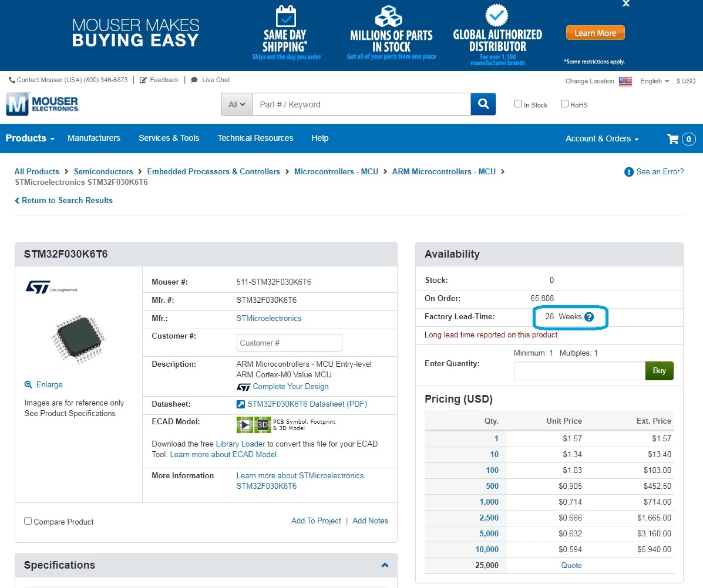Open STM32F030K6T6 Datasheet (PDF)
This screenshot has width=703, height=588.
tap(307, 404)
